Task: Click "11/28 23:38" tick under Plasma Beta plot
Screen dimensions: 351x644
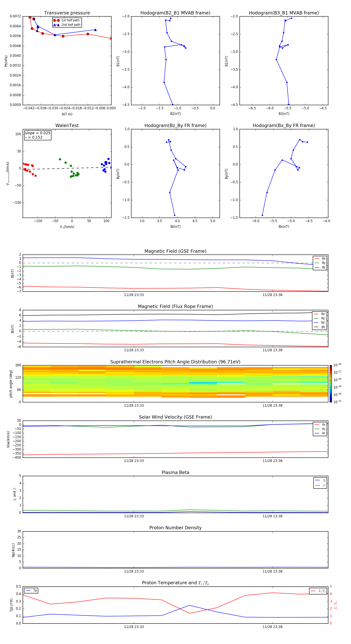Action: (x=272, y=516)
